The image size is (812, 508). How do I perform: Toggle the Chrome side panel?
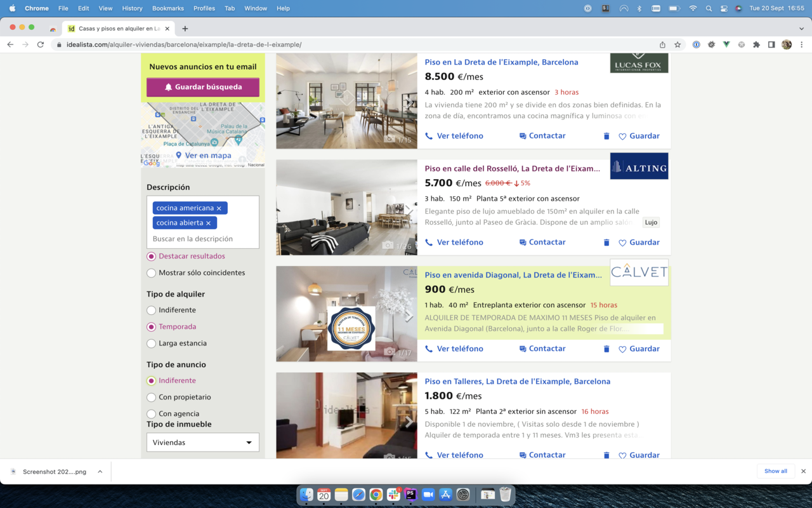pos(771,44)
